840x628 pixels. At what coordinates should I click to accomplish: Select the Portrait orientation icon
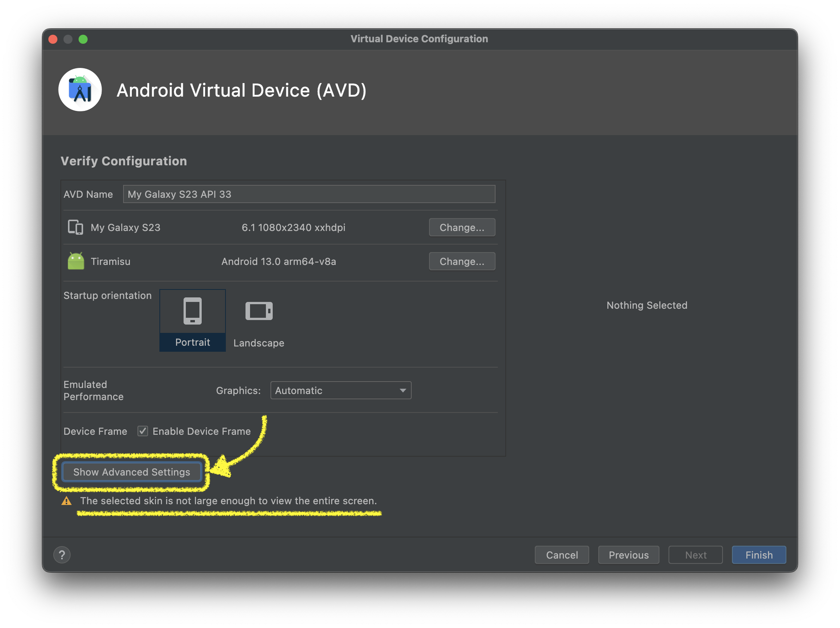pos(193,311)
